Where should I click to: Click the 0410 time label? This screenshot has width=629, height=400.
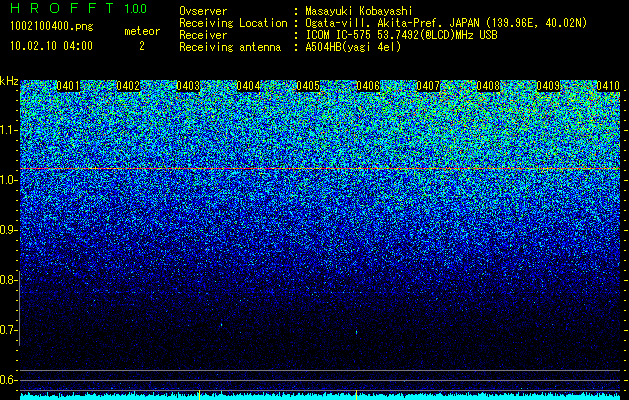608,86
